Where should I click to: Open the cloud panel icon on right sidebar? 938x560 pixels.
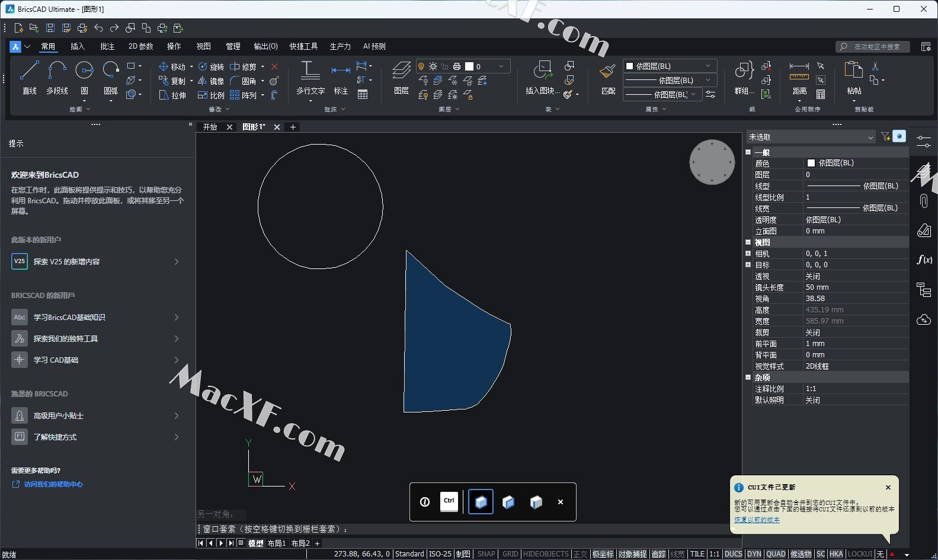[924, 320]
